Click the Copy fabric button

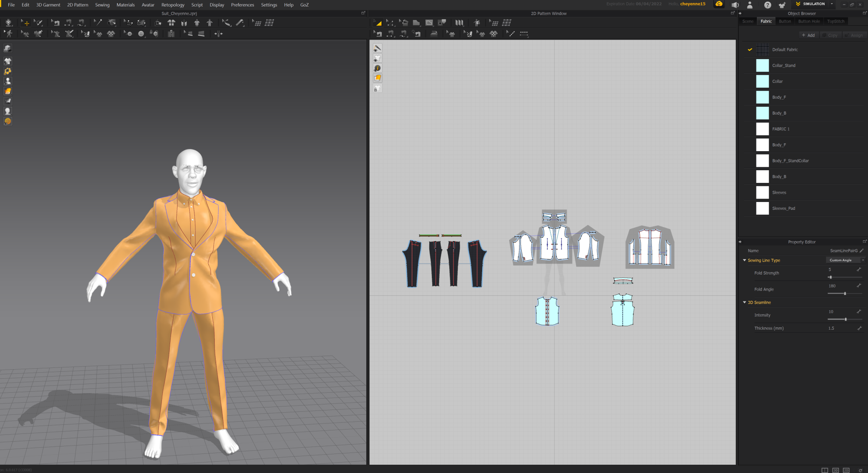(x=831, y=35)
